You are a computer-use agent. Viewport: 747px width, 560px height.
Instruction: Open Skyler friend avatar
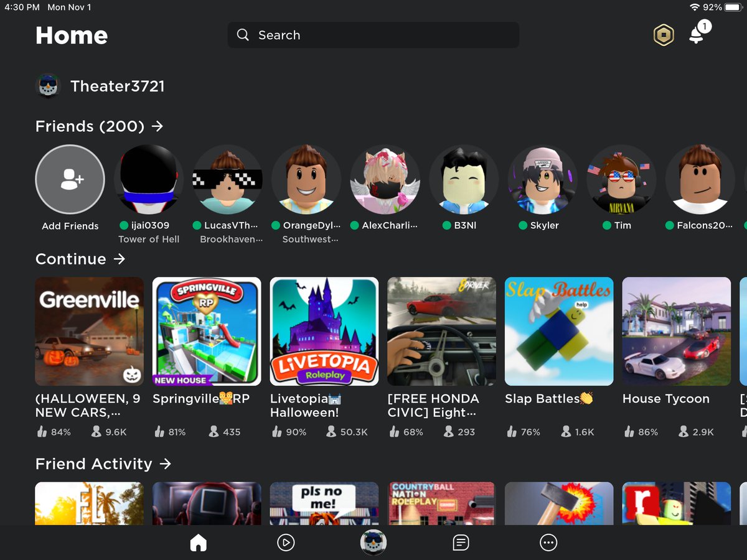point(542,180)
